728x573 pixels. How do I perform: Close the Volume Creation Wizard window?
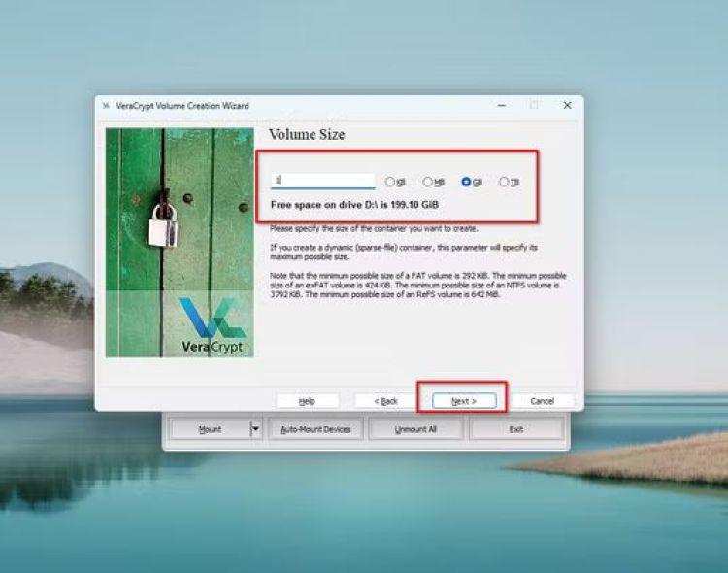(x=567, y=105)
